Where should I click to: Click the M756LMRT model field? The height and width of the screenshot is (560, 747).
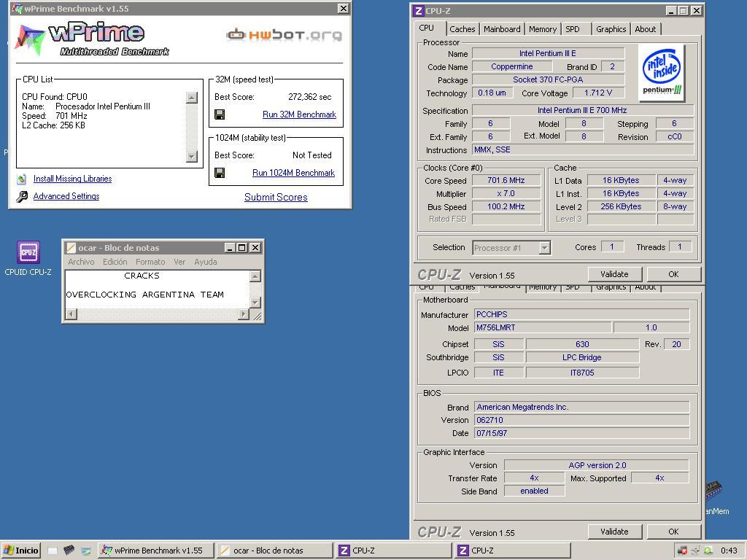tap(543, 327)
